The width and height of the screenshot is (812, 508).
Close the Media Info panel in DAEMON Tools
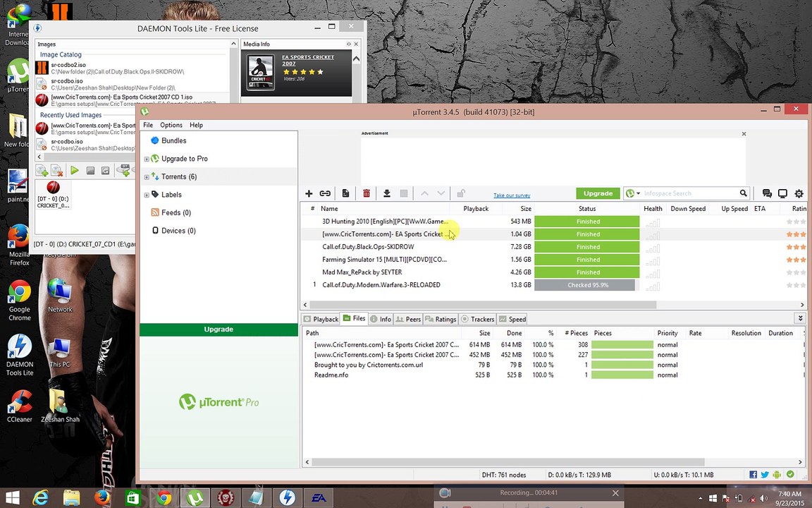[356, 44]
